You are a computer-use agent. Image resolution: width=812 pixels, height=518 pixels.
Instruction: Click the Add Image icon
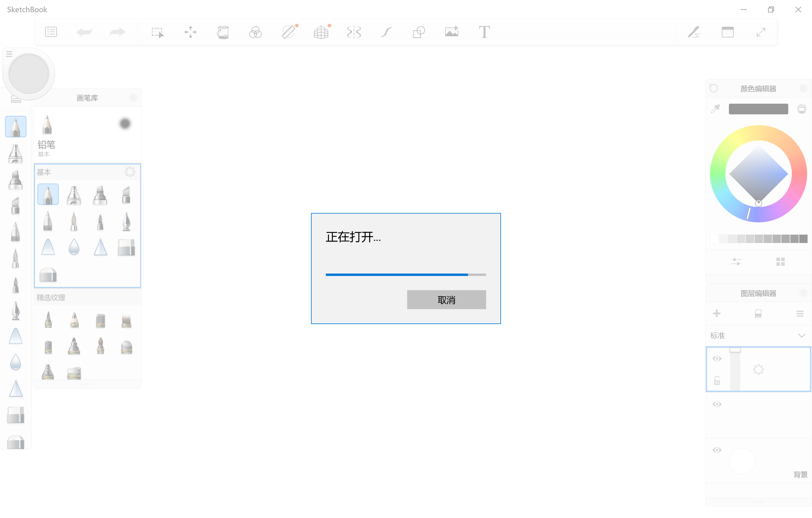451,32
